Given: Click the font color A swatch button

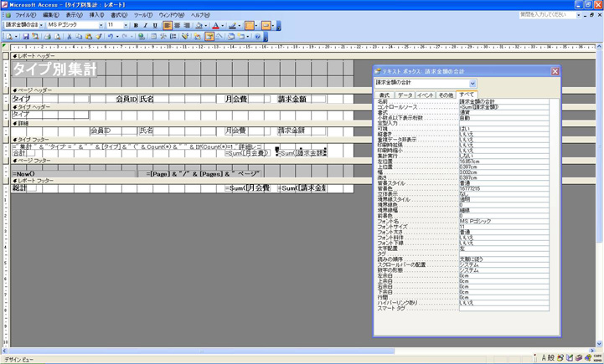Looking at the screenshot, I should click(214, 26).
